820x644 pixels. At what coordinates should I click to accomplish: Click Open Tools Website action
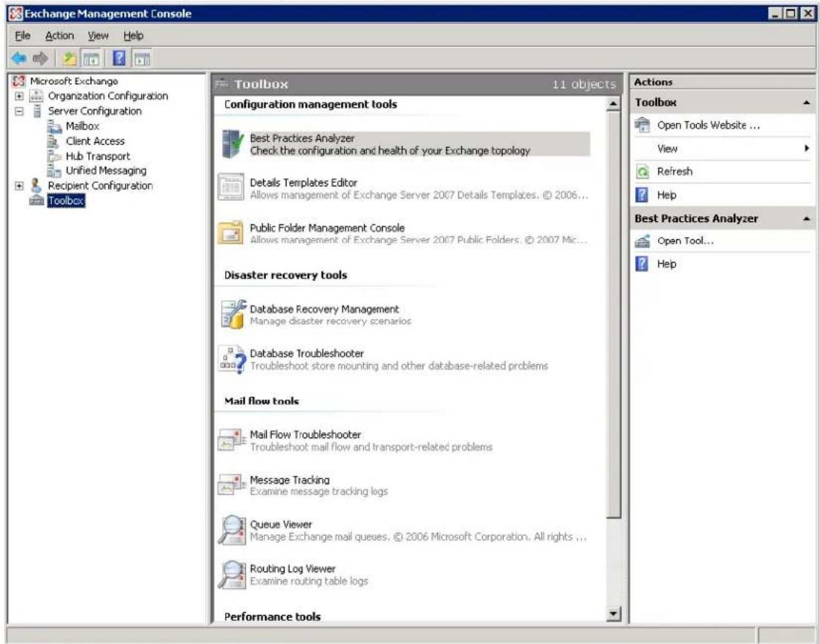pyautogui.click(x=708, y=126)
